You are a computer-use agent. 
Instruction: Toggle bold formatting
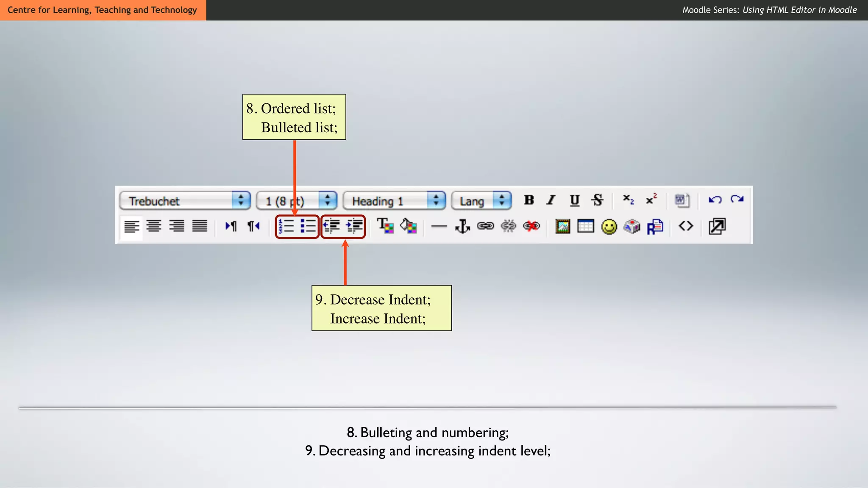coord(529,200)
